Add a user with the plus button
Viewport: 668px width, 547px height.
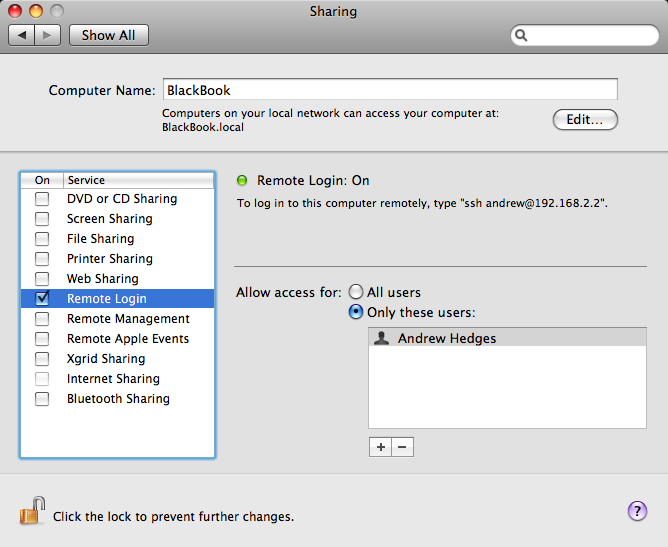click(x=380, y=447)
